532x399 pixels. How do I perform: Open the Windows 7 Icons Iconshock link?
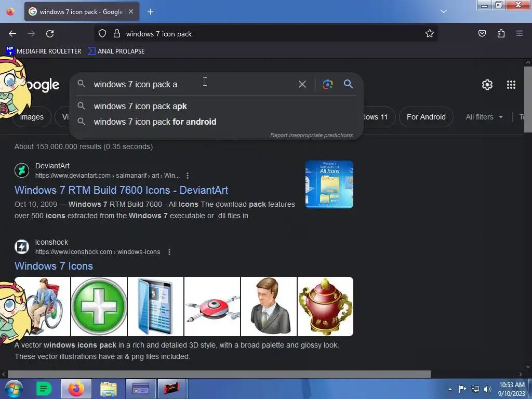54,266
